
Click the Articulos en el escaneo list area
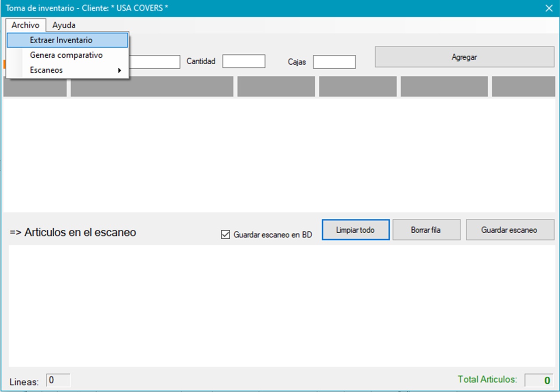[x=280, y=305]
